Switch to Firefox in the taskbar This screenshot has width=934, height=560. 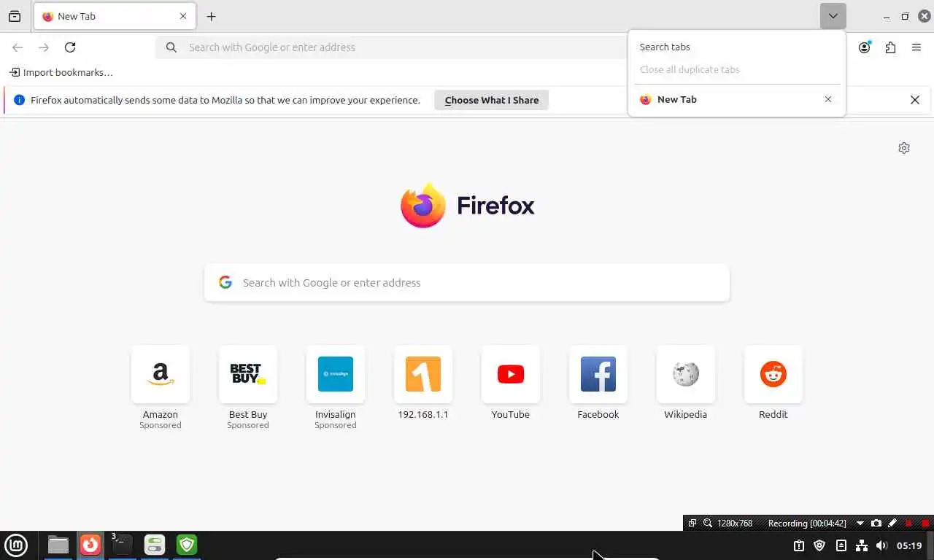(90, 545)
